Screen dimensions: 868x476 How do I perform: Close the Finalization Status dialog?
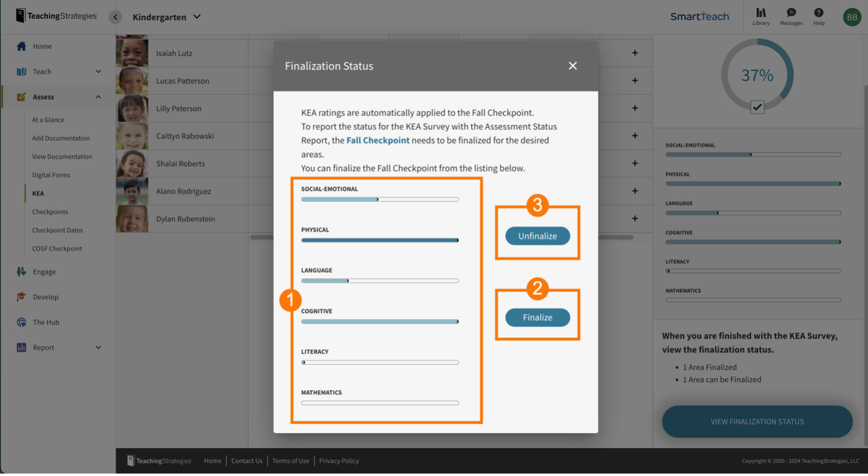pos(572,65)
